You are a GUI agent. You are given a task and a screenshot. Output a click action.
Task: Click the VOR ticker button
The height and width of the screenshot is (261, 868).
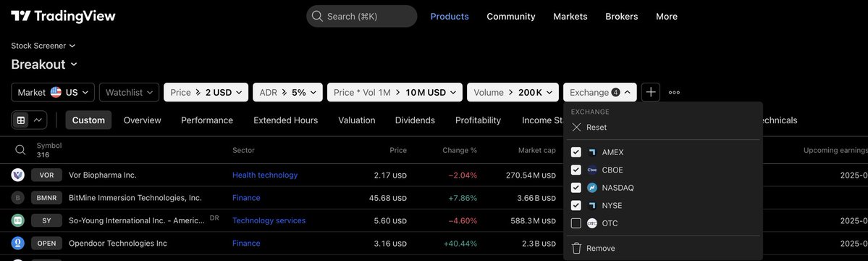coord(46,175)
